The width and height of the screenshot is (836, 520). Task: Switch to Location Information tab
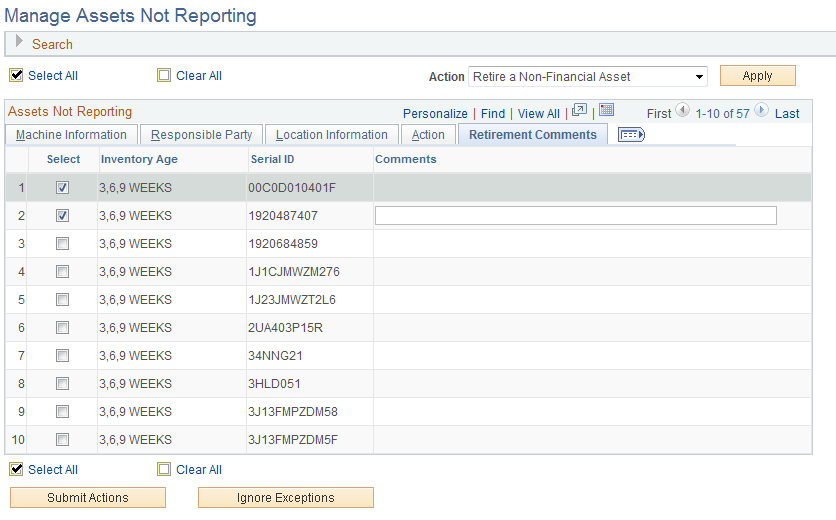[332, 135]
